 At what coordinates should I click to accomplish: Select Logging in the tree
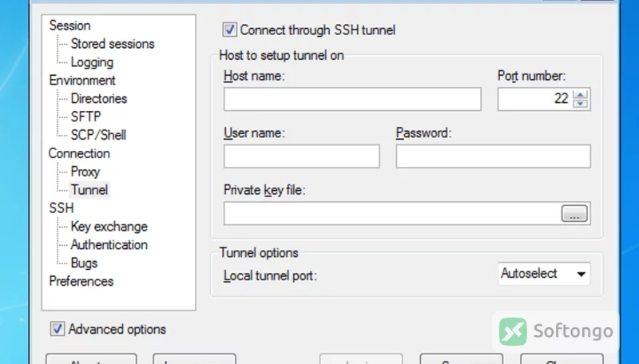coord(92,62)
